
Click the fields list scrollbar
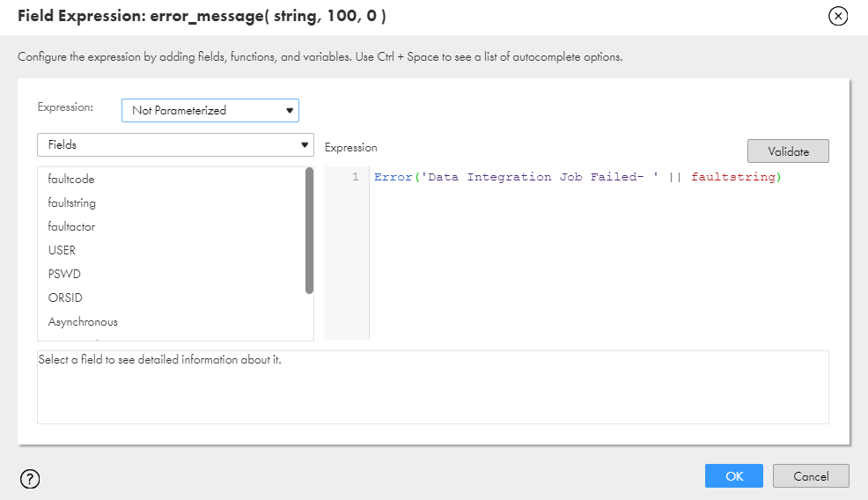pyautogui.click(x=310, y=231)
